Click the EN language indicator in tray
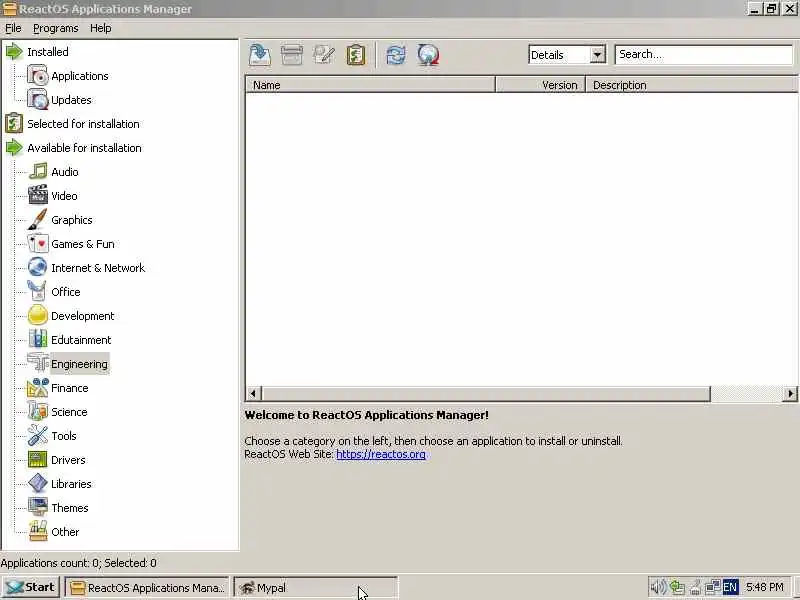 tap(730, 587)
